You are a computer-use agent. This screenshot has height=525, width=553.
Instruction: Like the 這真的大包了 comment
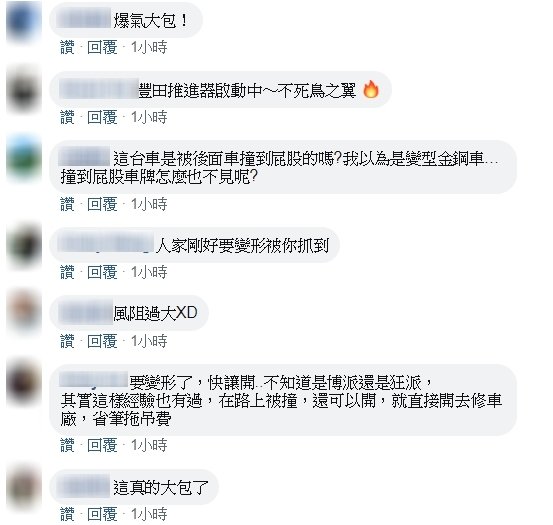pyautogui.click(x=67, y=514)
